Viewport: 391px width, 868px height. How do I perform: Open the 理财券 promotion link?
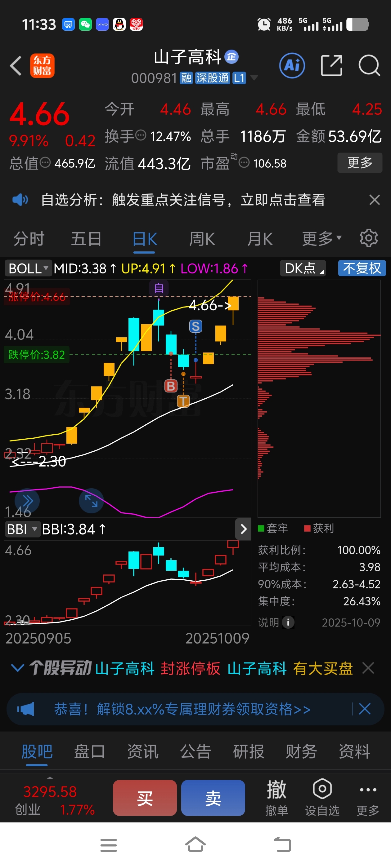(182, 709)
